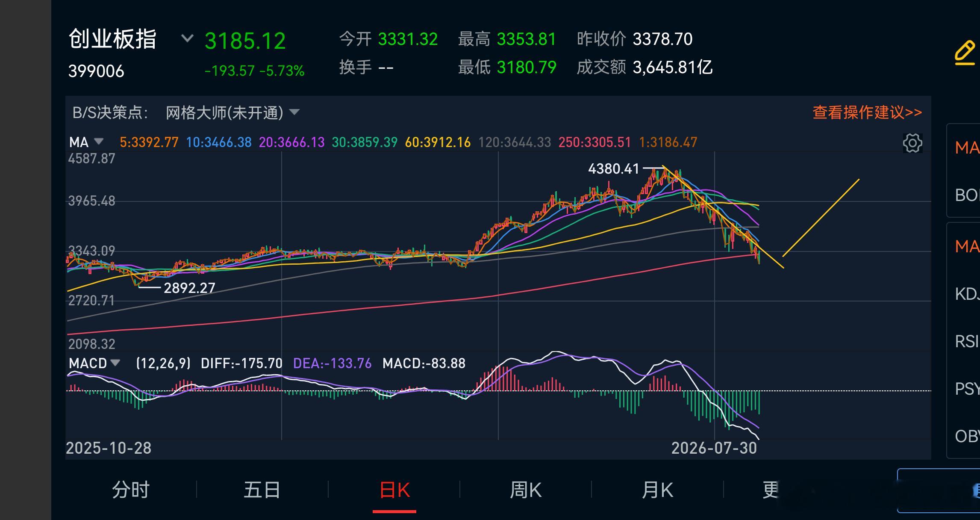980x520 pixels.
Task: Select the OBV indicator in right panel
Action: coord(967,437)
